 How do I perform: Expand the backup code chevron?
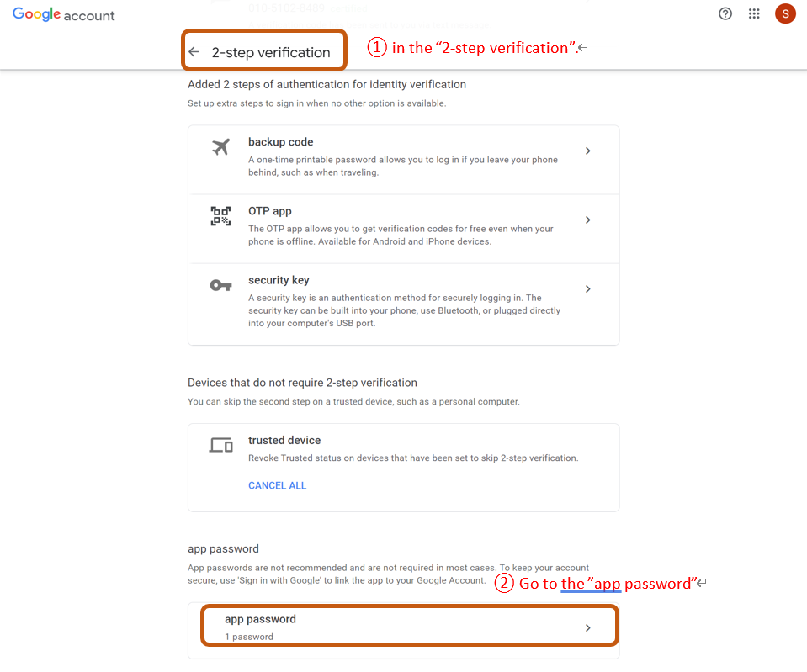pyautogui.click(x=587, y=151)
